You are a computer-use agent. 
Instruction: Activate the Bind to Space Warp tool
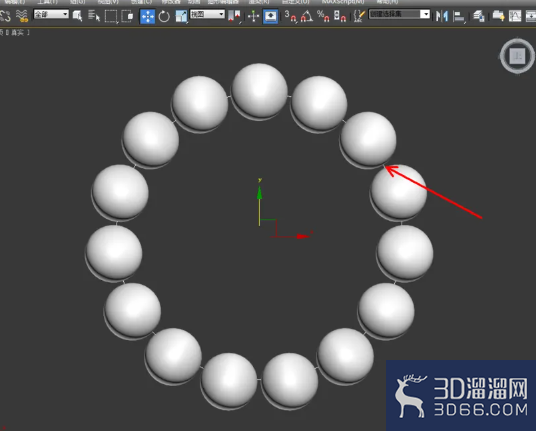click(x=22, y=16)
